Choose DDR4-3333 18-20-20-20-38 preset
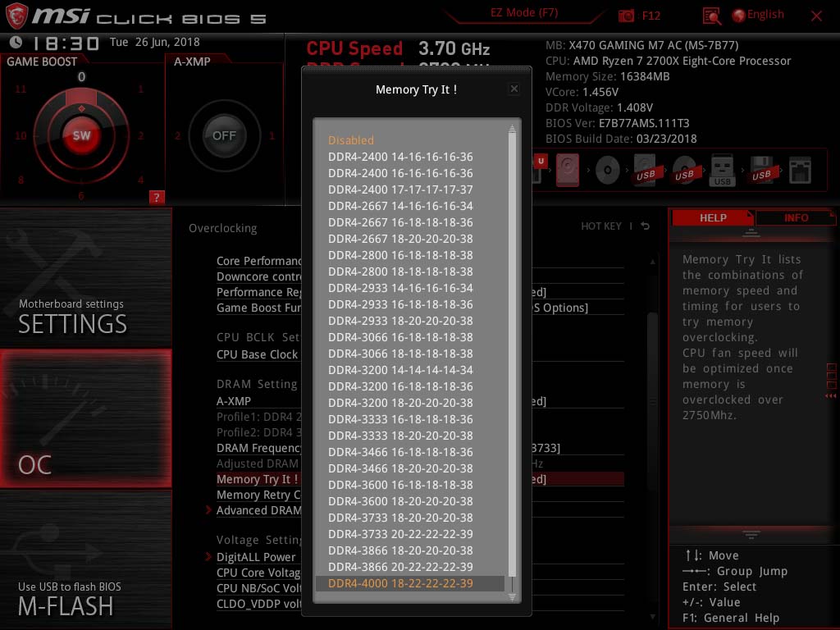The height and width of the screenshot is (630, 840). [x=400, y=436]
